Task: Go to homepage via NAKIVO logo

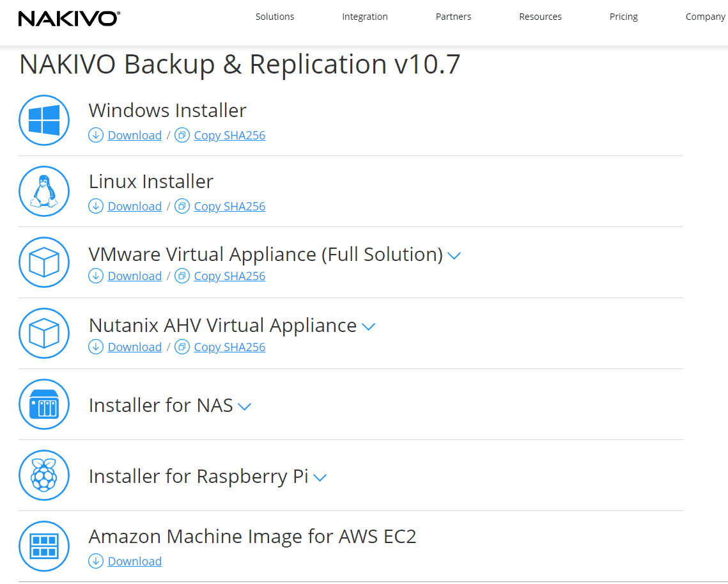Action: (69, 18)
